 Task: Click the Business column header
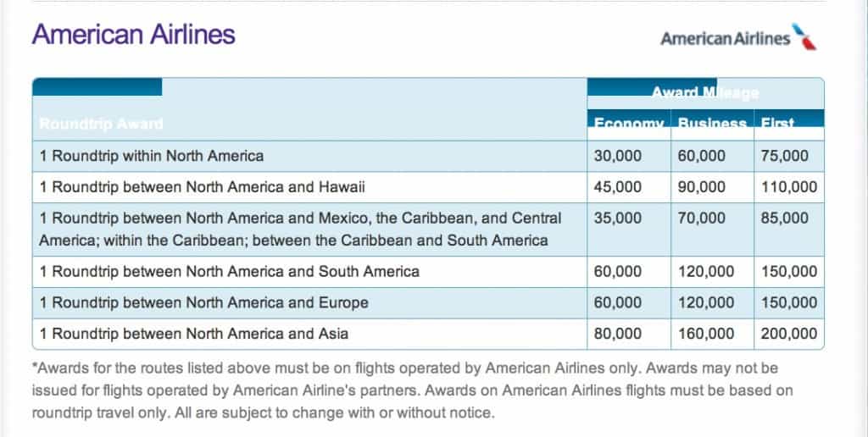[712, 124]
